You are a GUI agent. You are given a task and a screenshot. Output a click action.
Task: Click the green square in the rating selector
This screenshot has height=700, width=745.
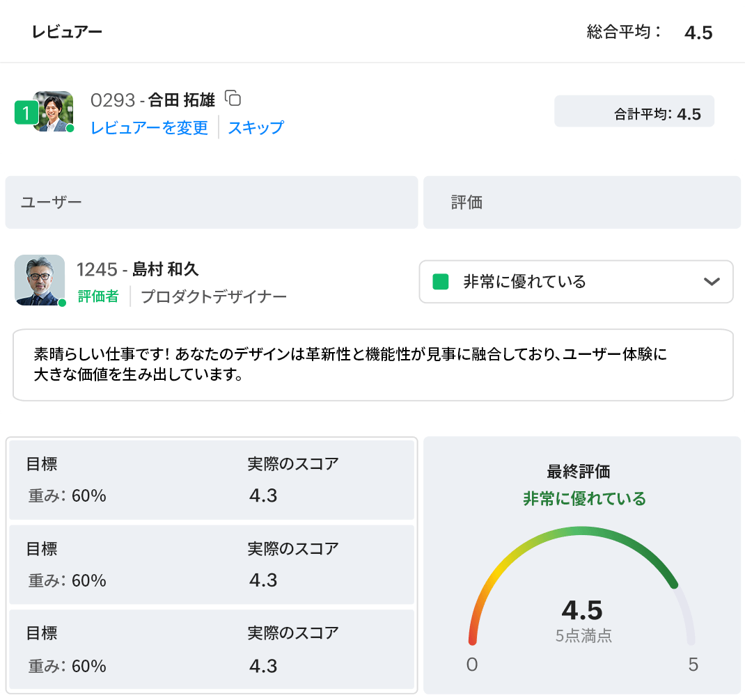click(439, 281)
